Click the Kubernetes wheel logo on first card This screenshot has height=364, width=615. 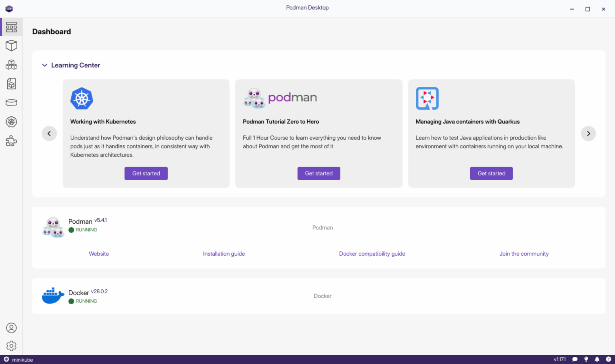click(x=82, y=98)
